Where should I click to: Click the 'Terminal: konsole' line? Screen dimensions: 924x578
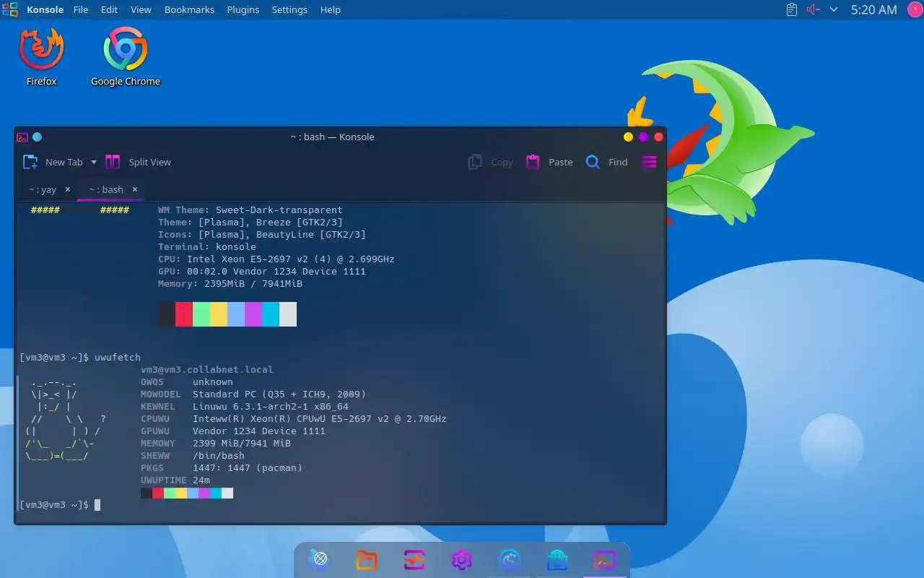click(207, 246)
